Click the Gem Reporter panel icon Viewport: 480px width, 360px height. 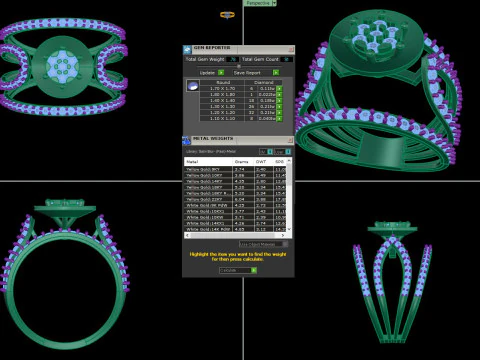point(187,50)
